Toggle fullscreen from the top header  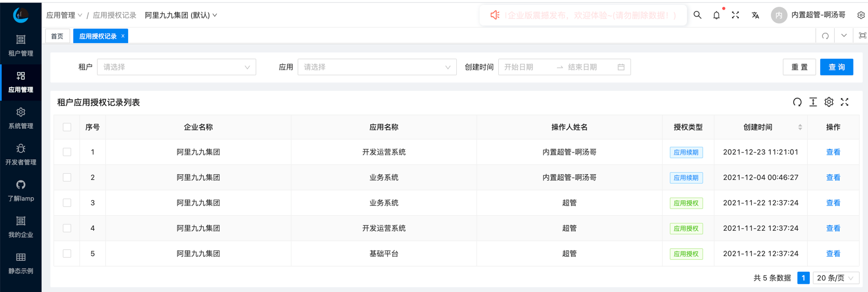(x=735, y=15)
